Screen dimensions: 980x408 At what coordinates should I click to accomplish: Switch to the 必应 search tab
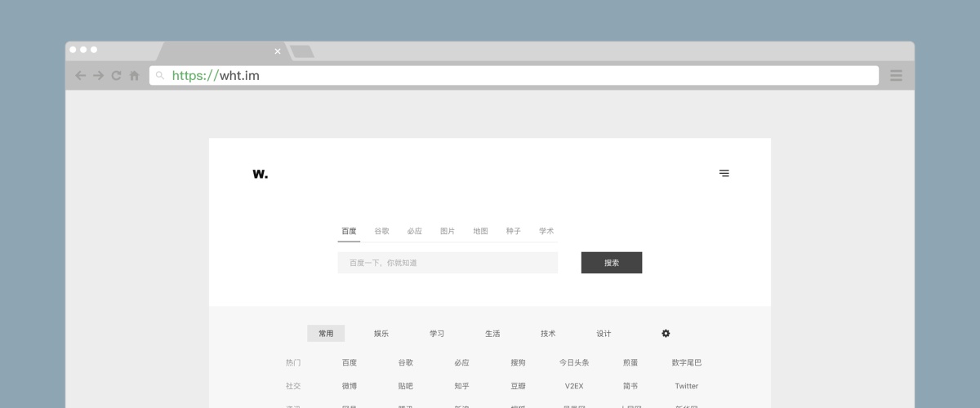[x=415, y=231]
